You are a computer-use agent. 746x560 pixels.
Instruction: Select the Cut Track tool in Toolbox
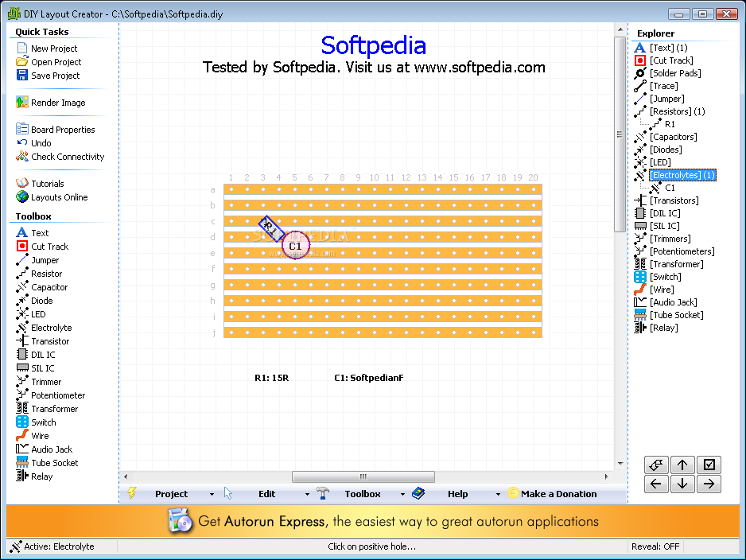tap(42, 247)
